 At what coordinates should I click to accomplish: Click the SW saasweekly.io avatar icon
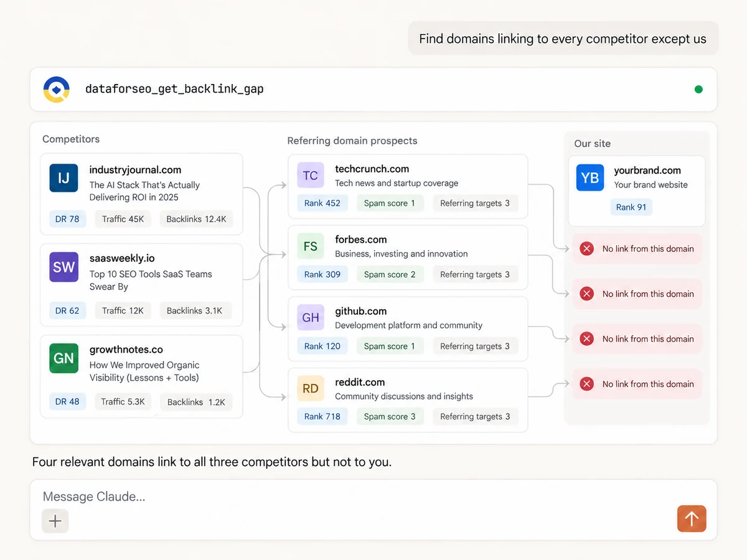click(63, 268)
